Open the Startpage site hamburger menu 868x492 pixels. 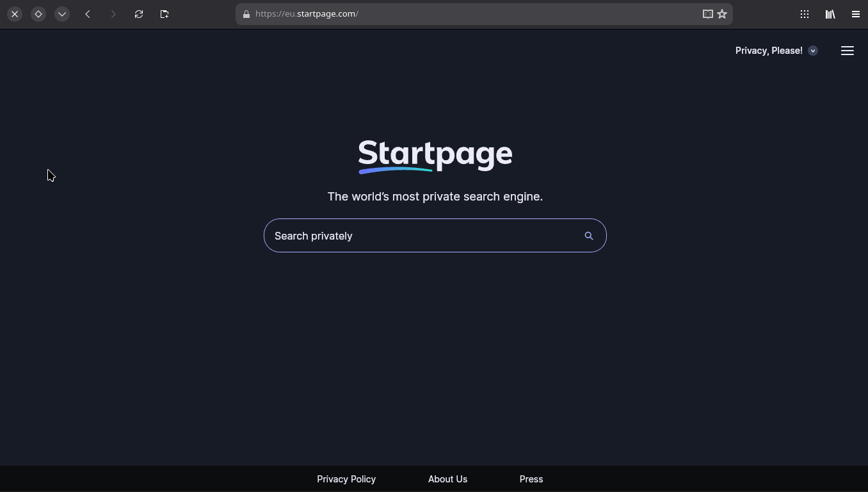coord(848,51)
